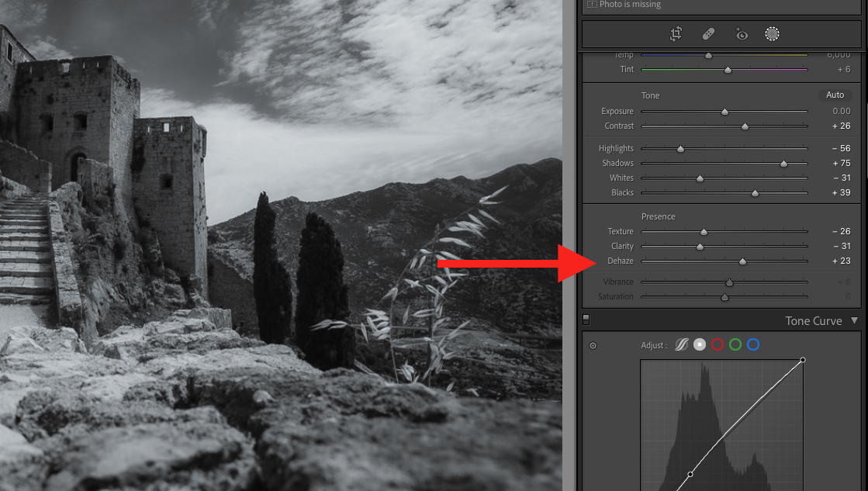Select the green channel curve
Viewport: 868px width, 491px height.
click(735, 345)
